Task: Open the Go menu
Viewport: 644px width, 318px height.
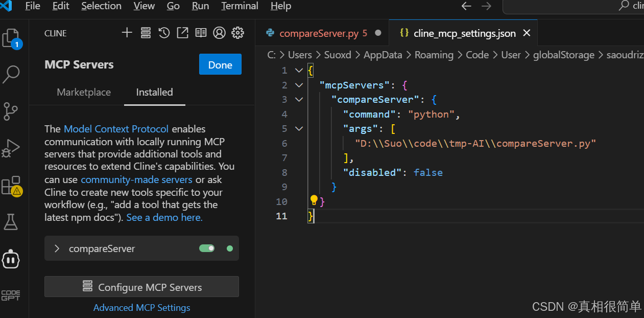Action: [173, 6]
